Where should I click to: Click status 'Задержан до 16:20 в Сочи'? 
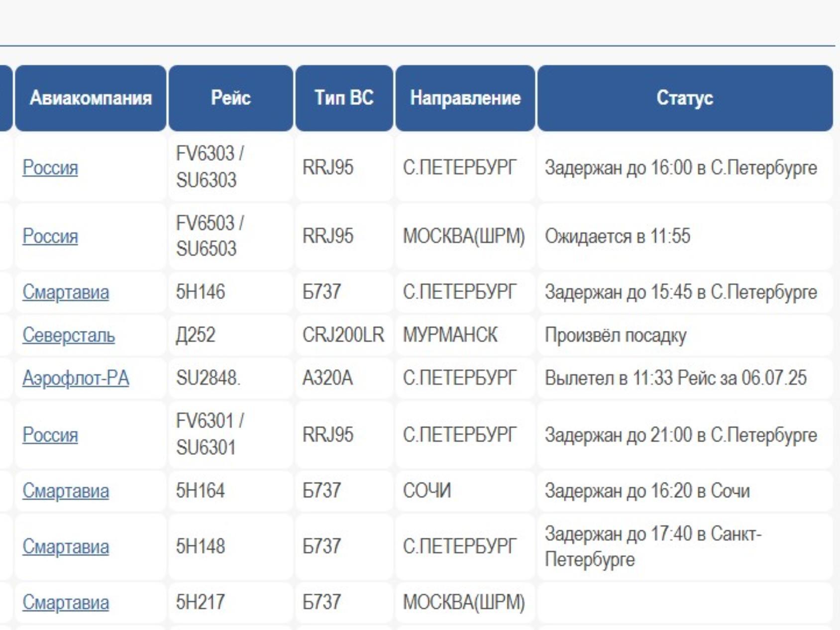coord(647,491)
